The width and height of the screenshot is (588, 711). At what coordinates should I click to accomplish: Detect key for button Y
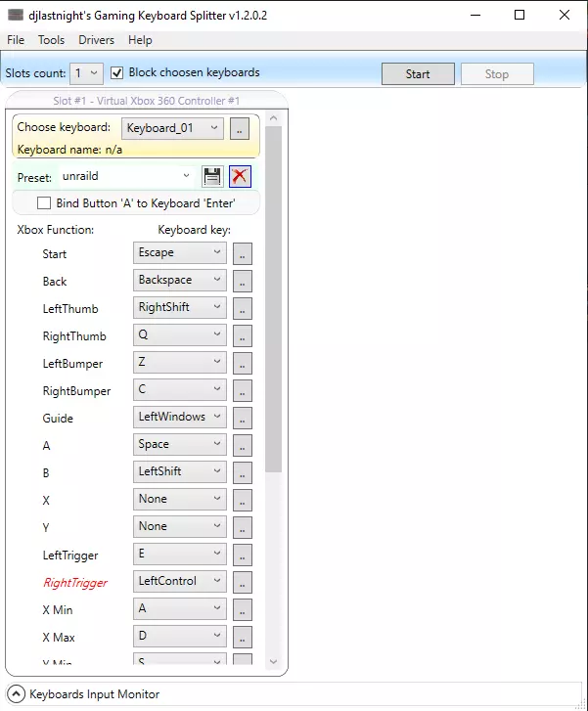point(243,527)
